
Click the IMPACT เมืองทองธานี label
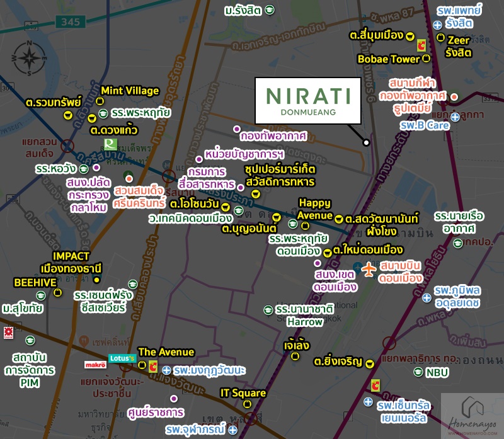(71, 262)
